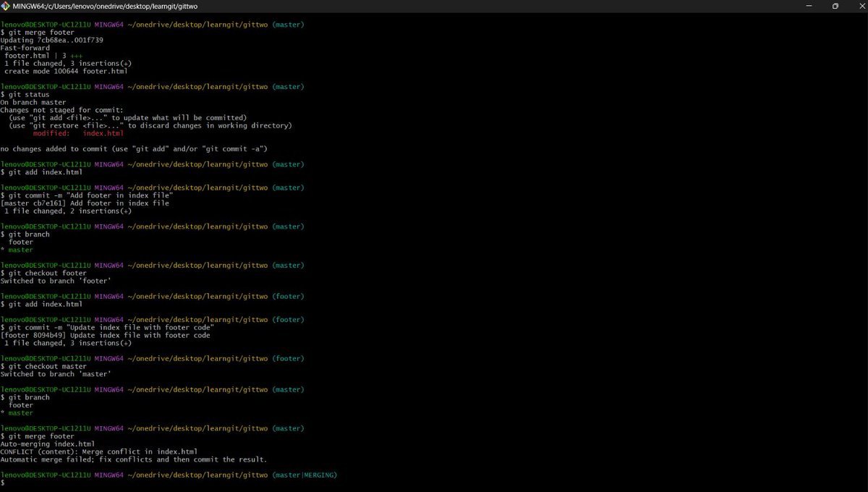Screen dimensions: 868x492
Task: Click the hint line about "git restore <file>..."
Action: pos(150,126)
